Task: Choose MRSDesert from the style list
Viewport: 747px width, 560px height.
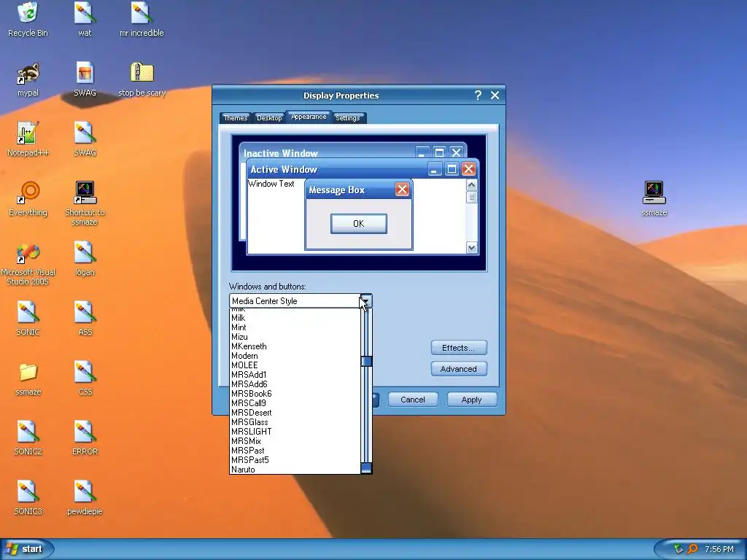Action: (295, 413)
